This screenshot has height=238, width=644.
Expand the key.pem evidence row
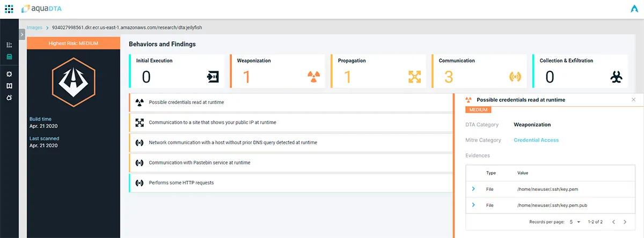(473, 189)
